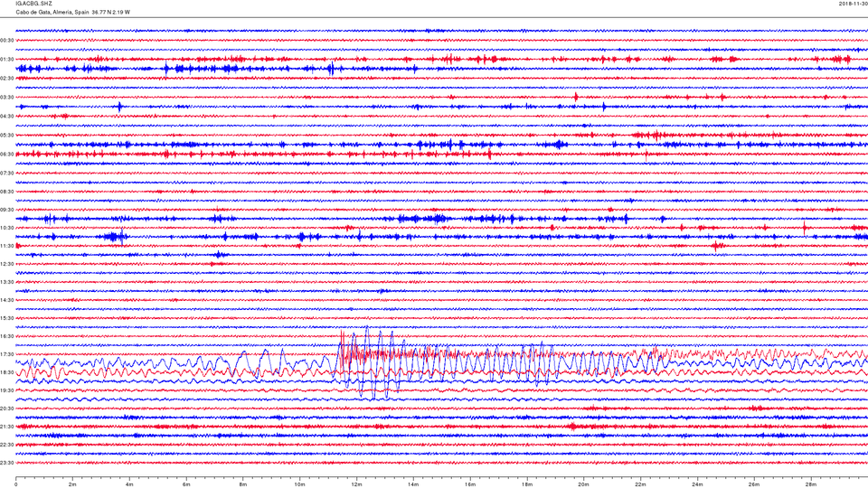Viewport: 868px width, 488px height.
Task: Click the 'Cabo de Gata, Almeria, Spain' location text
Action: [x=52, y=12]
